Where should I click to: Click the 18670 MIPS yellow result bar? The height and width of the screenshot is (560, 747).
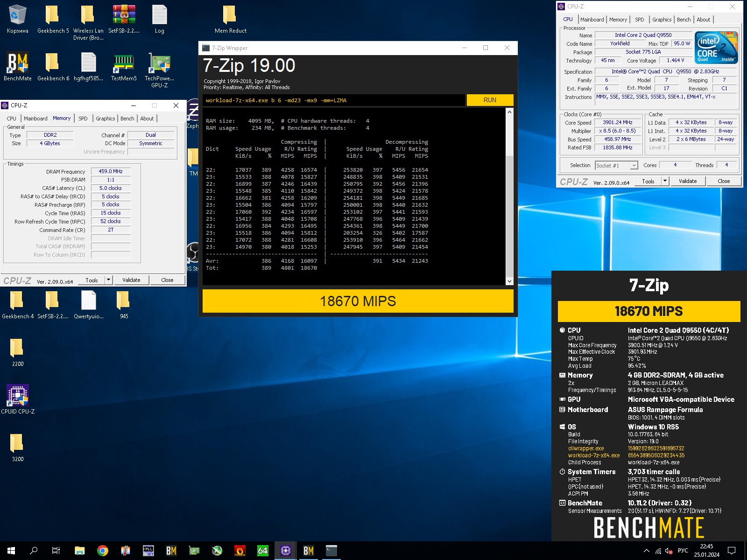tap(358, 301)
